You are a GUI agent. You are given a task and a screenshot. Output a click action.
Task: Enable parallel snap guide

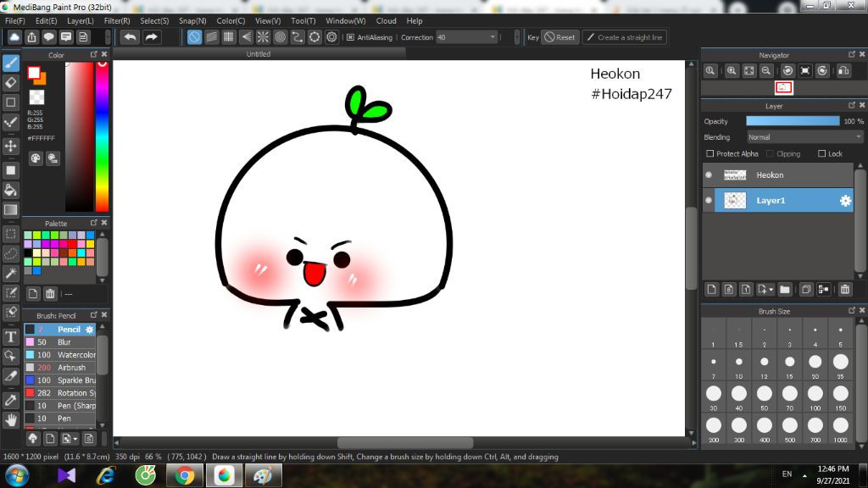(x=211, y=37)
